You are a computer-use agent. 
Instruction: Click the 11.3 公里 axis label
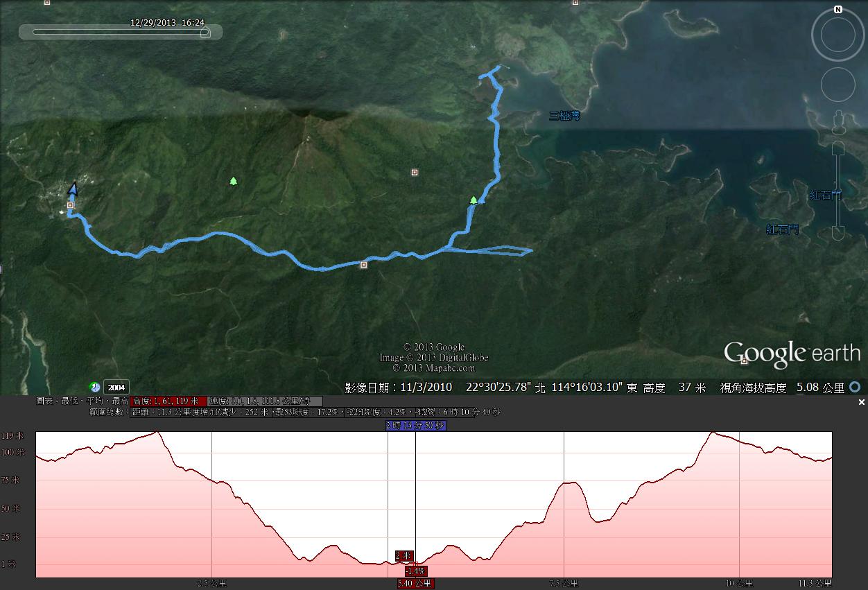click(814, 584)
